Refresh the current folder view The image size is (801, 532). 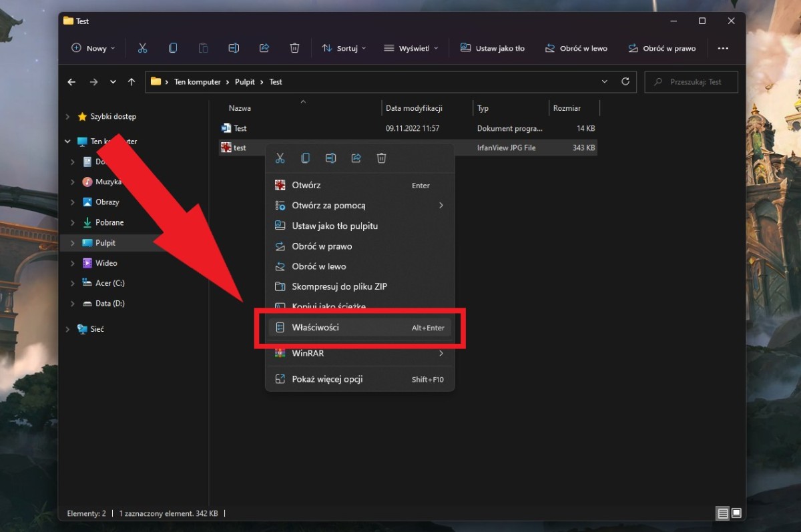coord(625,81)
